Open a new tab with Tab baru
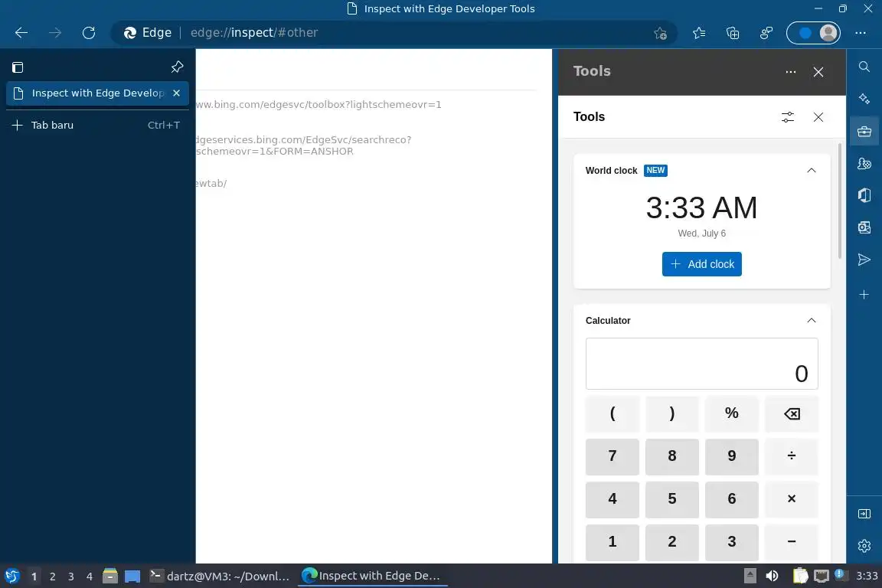Screen dimensions: 882x588 tap(96, 125)
